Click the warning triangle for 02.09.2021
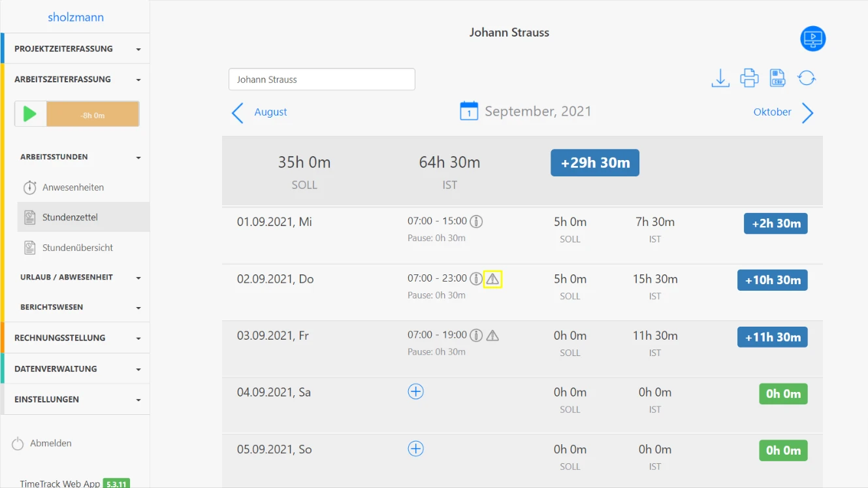The image size is (868, 488). pos(492,279)
